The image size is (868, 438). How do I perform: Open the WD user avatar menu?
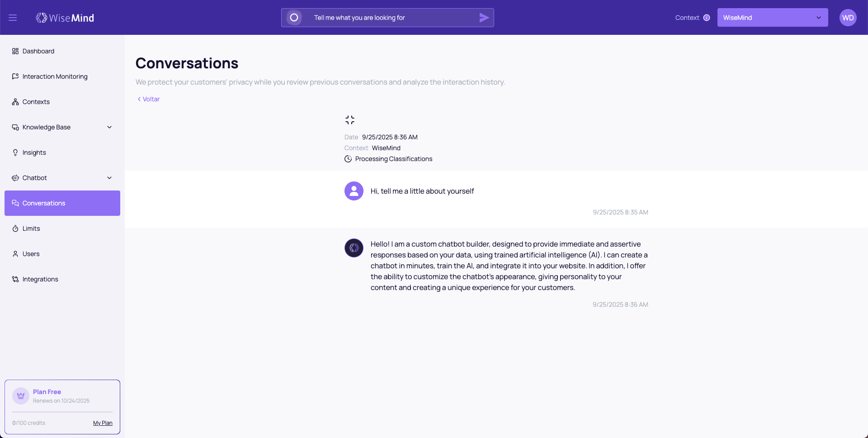point(848,18)
